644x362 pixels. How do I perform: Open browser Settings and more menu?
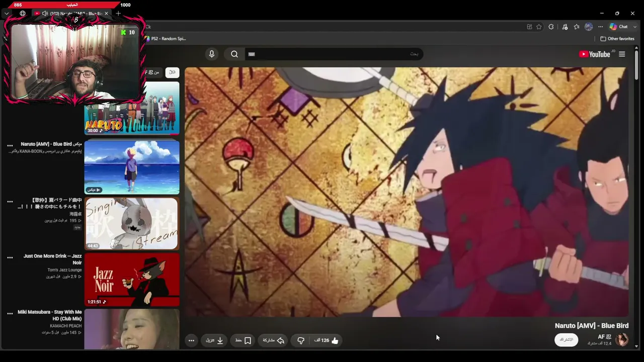(x=600, y=27)
